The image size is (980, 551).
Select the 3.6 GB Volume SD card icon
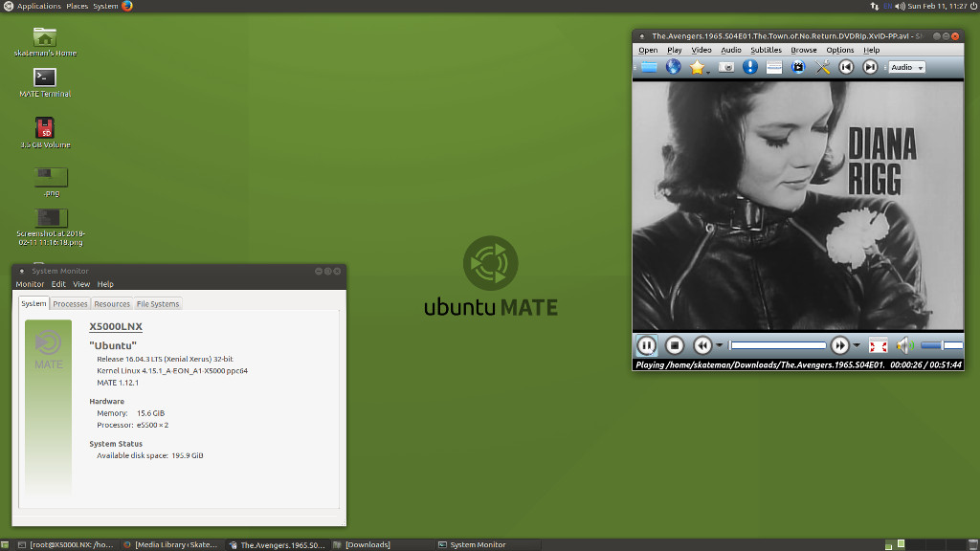coord(45,133)
